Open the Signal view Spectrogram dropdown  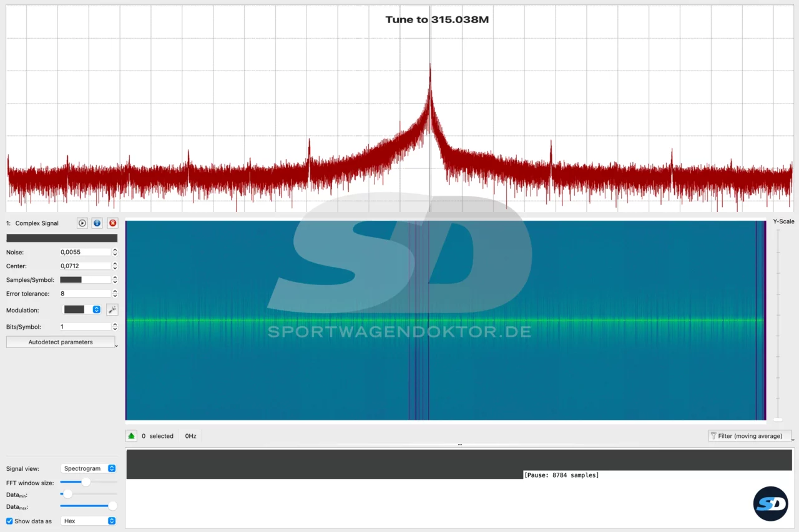click(88, 468)
